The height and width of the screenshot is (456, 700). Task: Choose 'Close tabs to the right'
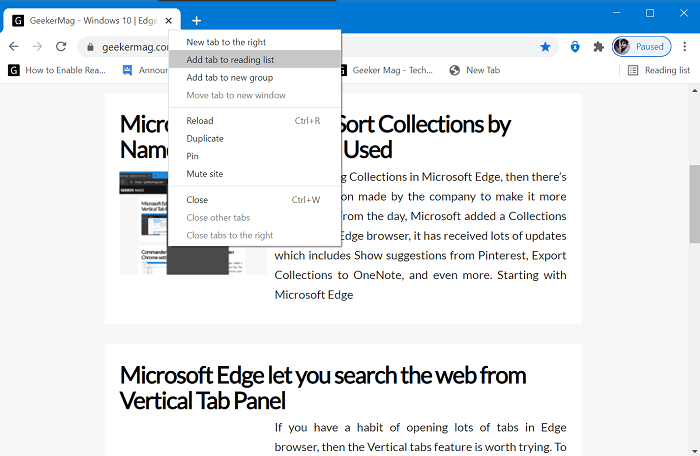point(254,235)
